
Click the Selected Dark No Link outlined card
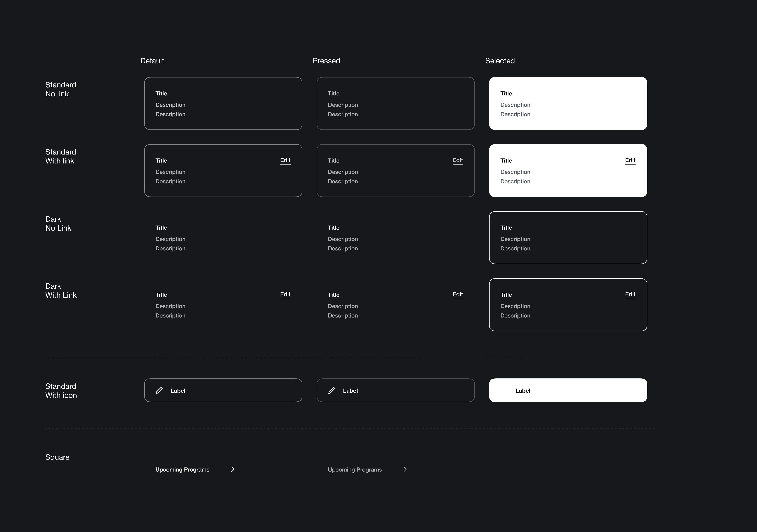point(568,238)
